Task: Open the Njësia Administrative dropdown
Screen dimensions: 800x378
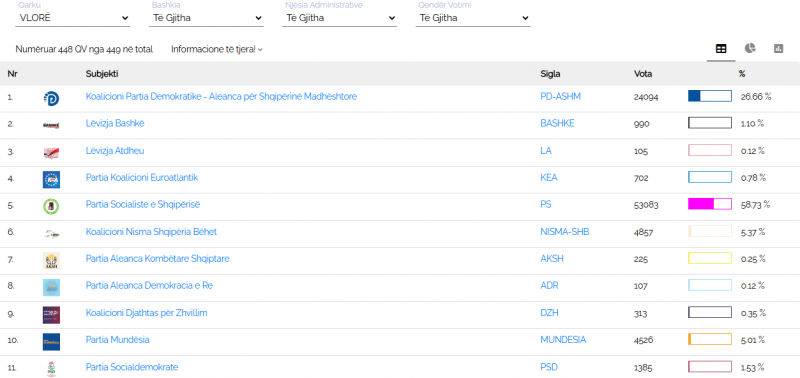Action: (340, 18)
